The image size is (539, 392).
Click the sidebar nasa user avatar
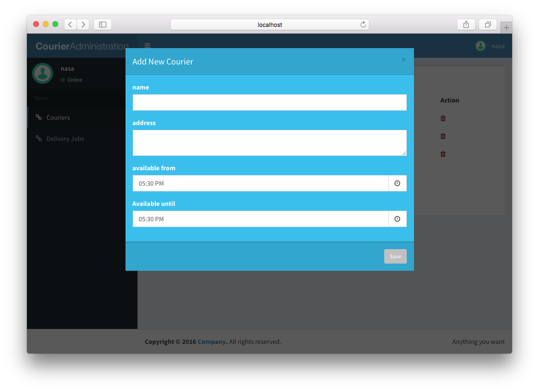43,73
